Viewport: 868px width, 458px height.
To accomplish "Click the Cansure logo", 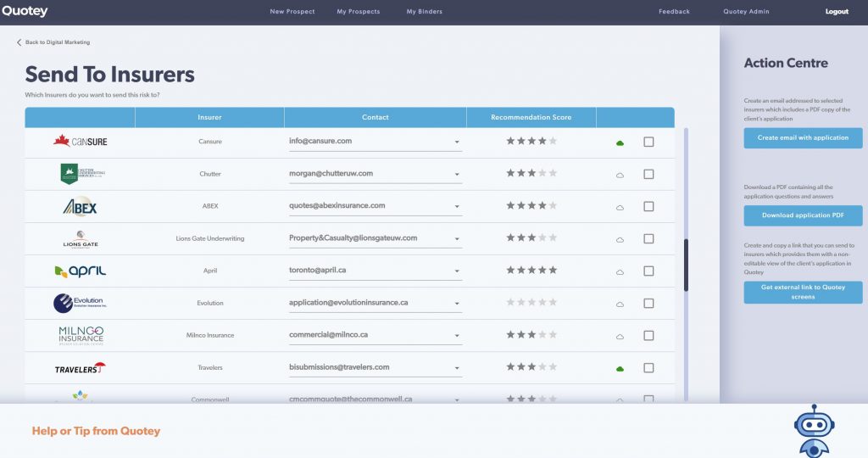I will point(81,141).
